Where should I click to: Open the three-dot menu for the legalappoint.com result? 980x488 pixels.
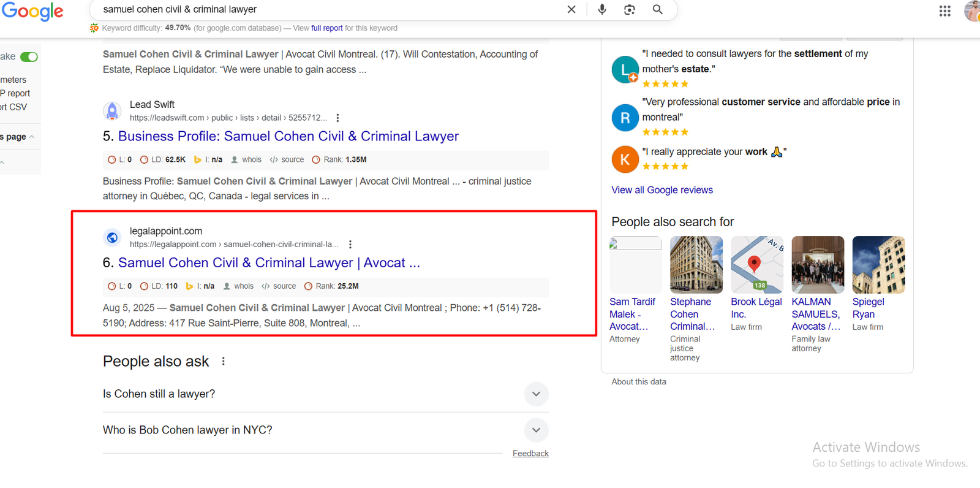(350, 245)
